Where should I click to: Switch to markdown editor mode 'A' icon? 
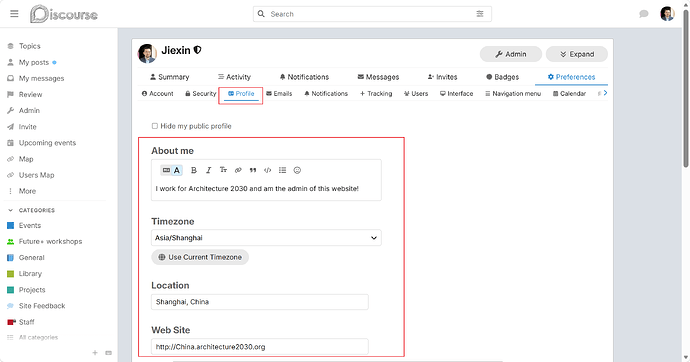[x=177, y=170]
